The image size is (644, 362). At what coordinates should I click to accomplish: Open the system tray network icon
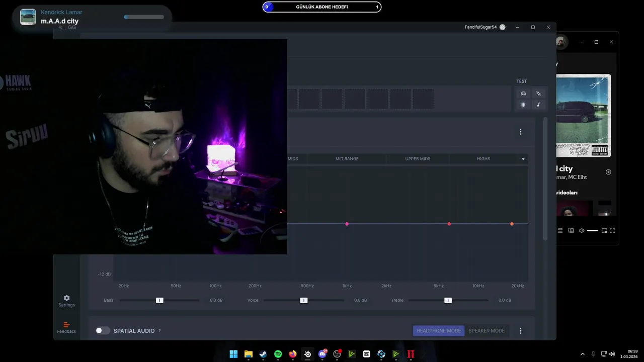(x=604, y=354)
